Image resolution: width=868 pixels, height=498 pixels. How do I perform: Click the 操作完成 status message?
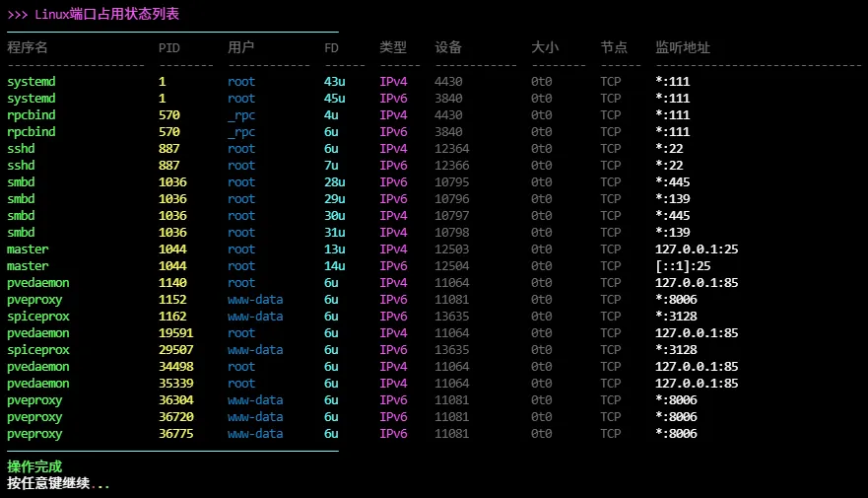click(34, 466)
